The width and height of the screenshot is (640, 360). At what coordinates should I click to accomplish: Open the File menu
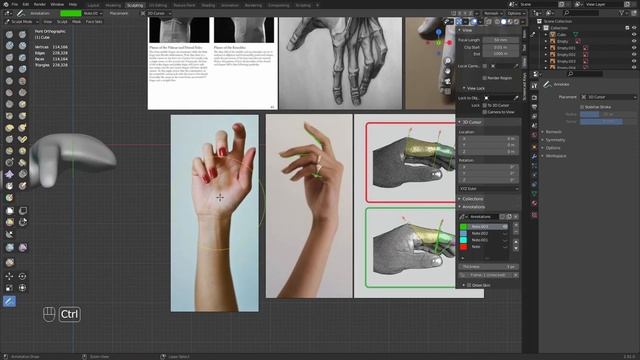point(15,4)
